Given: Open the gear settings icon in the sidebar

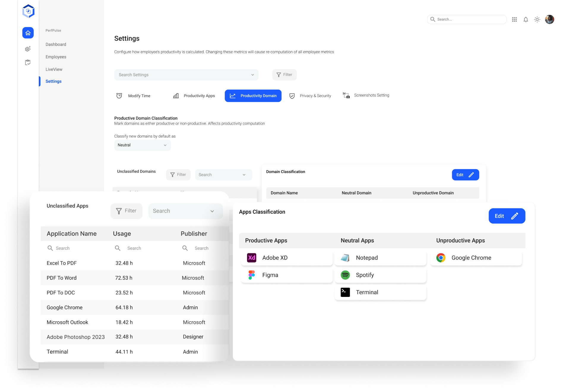Looking at the screenshot, I should click(28, 49).
